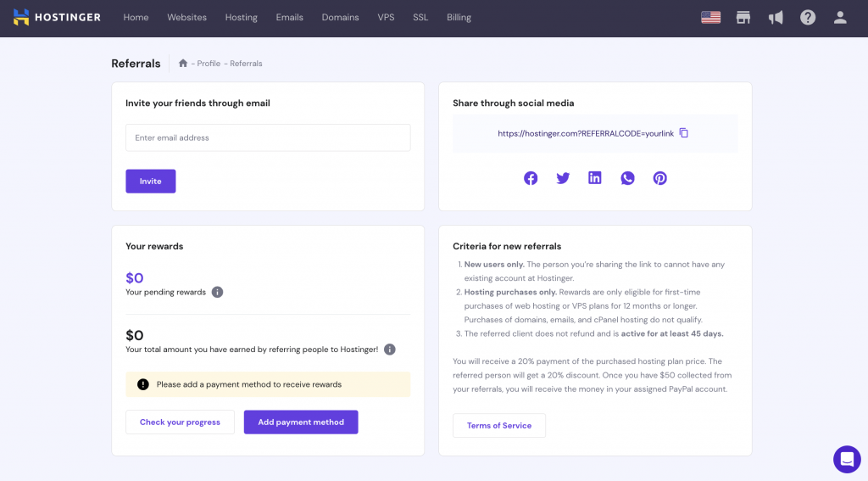Copy the referral link
The image size is (868, 481).
coord(684,133)
